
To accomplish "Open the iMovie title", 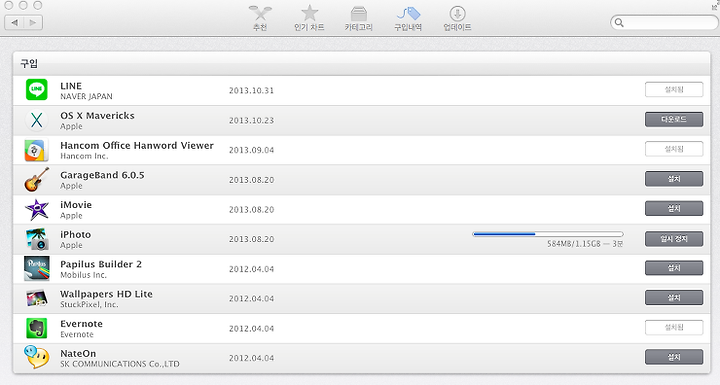I will (x=76, y=205).
